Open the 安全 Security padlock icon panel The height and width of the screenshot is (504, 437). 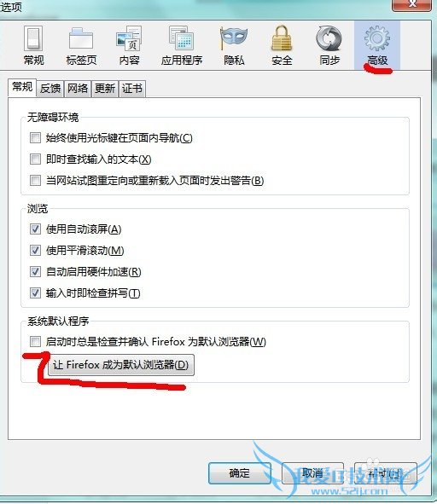click(x=282, y=46)
